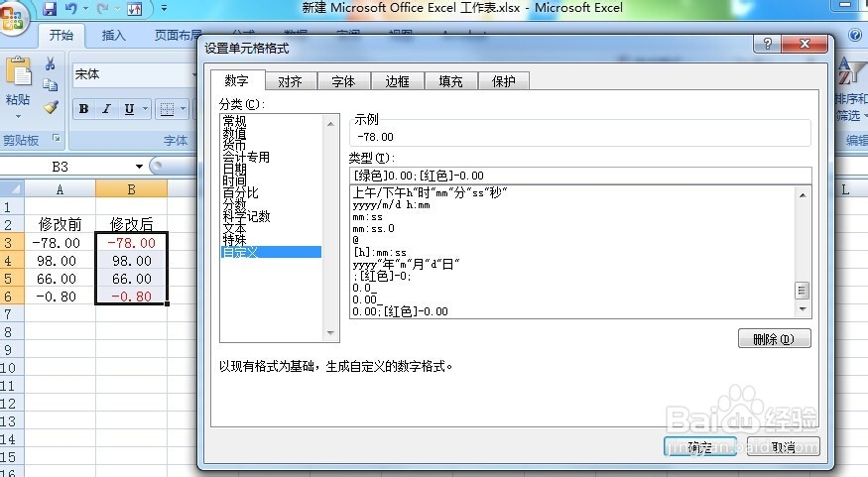
Task: Cut selection with the scissors icon
Action: [51, 63]
